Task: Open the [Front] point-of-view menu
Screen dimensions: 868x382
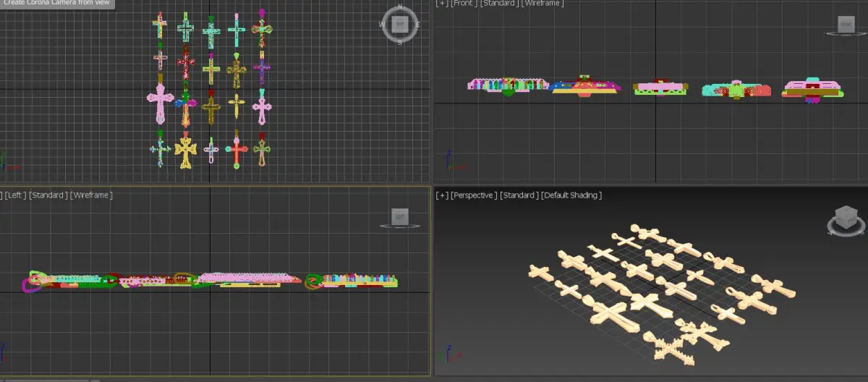Action: click(x=464, y=3)
